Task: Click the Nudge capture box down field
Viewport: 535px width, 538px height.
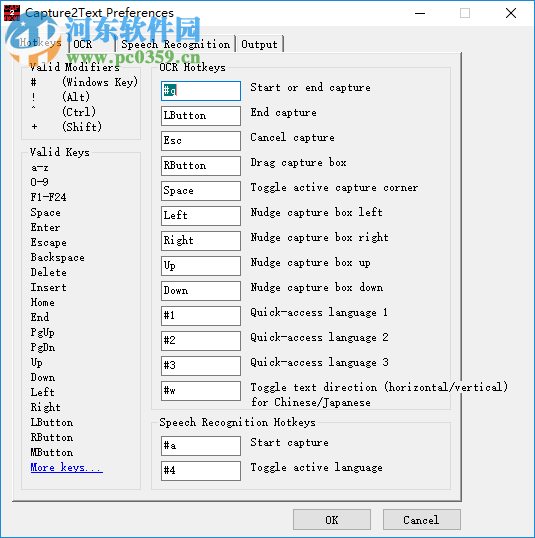Action: pyautogui.click(x=201, y=291)
